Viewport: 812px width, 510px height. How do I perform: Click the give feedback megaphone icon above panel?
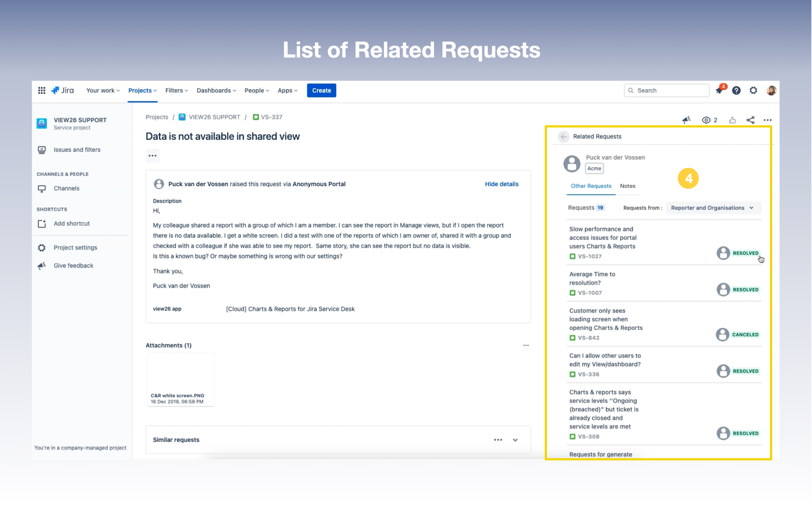click(686, 120)
